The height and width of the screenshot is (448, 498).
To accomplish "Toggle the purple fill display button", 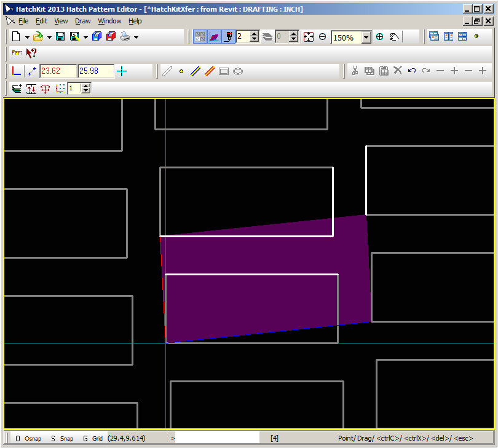I will (x=214, y=37).
